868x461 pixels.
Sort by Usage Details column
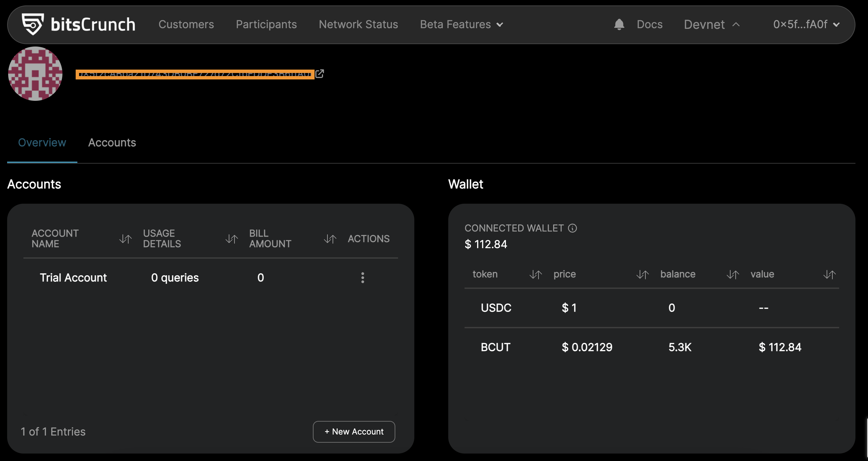232,239
